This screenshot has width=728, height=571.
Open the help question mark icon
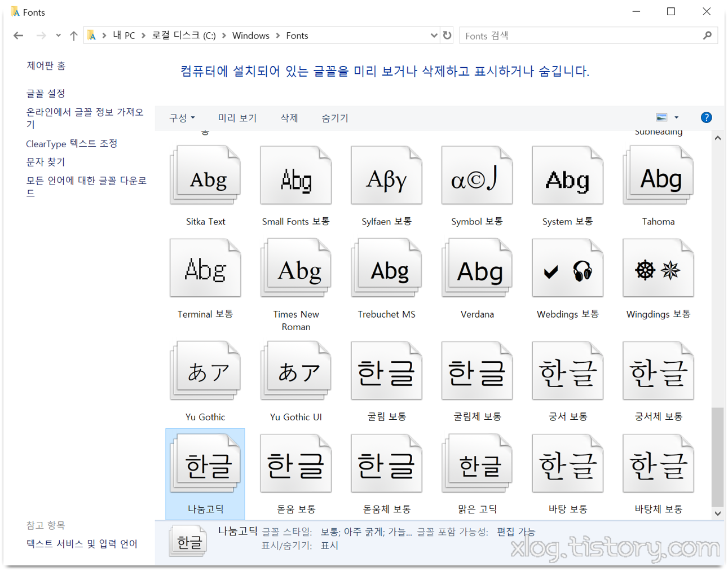[706, 117]
